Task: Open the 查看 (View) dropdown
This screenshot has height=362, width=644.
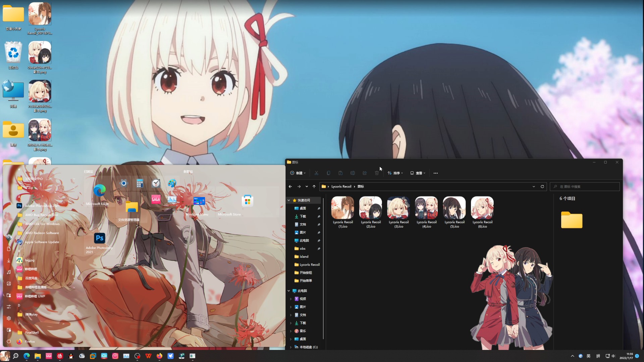Action: [418, 173]
